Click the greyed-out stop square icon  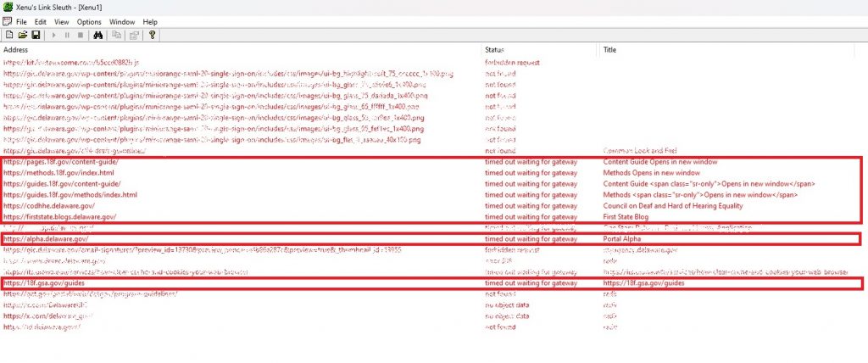point(81,35)
